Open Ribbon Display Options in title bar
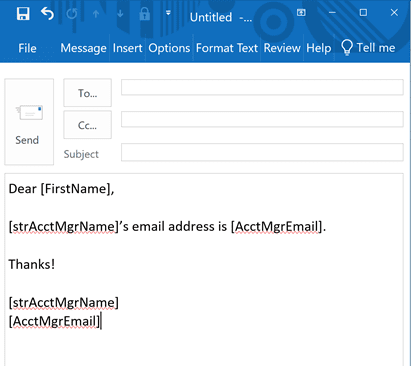The height and width of the screenshot is (366, 411). point(301,13)
